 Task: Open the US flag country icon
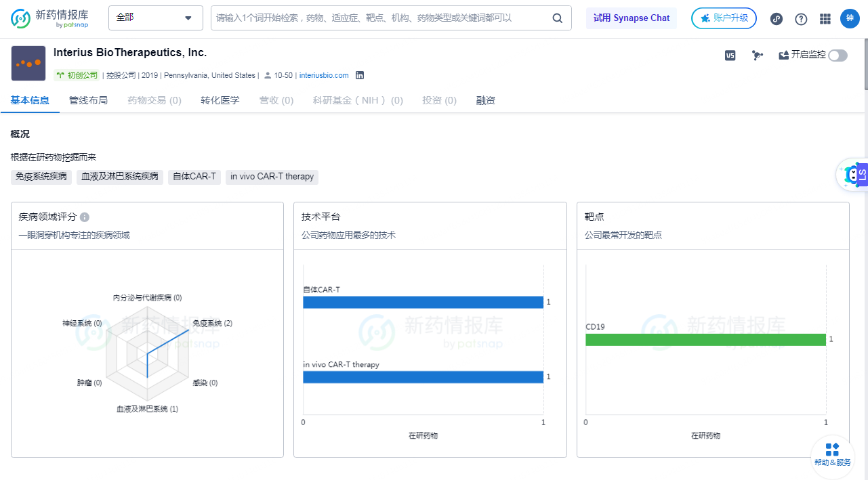click(x=730, y=56)
